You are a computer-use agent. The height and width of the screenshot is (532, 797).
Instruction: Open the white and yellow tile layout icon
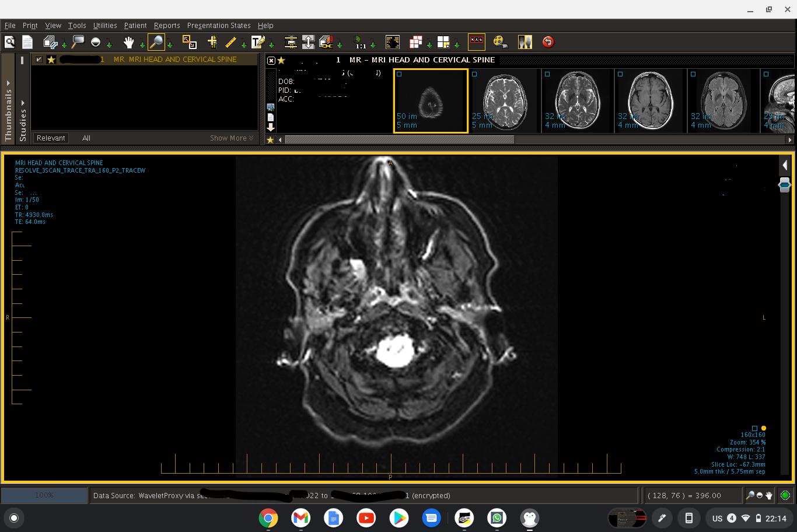click(x=443, y=42)
